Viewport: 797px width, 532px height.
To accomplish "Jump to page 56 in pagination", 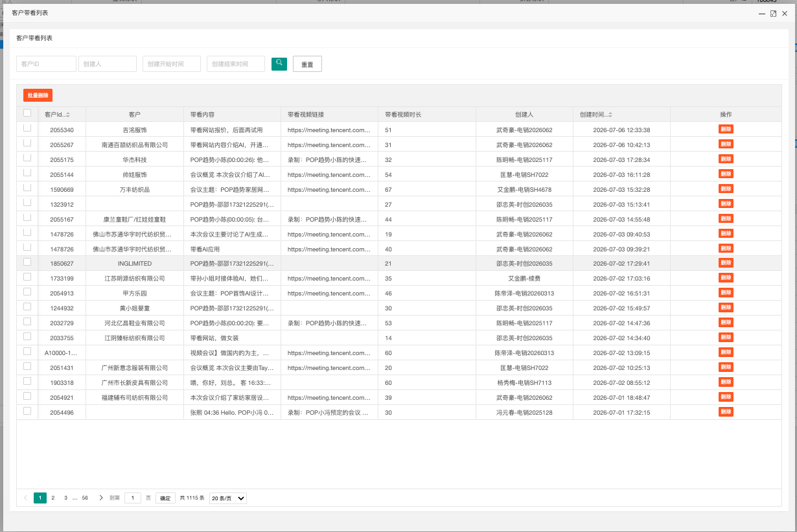I will pos(85,498).
